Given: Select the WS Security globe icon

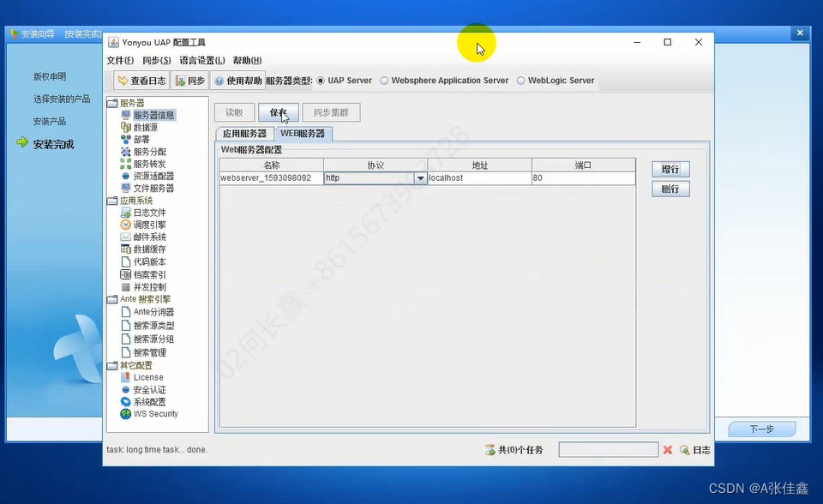Looking at the screenshot, I should coord(125,414).
